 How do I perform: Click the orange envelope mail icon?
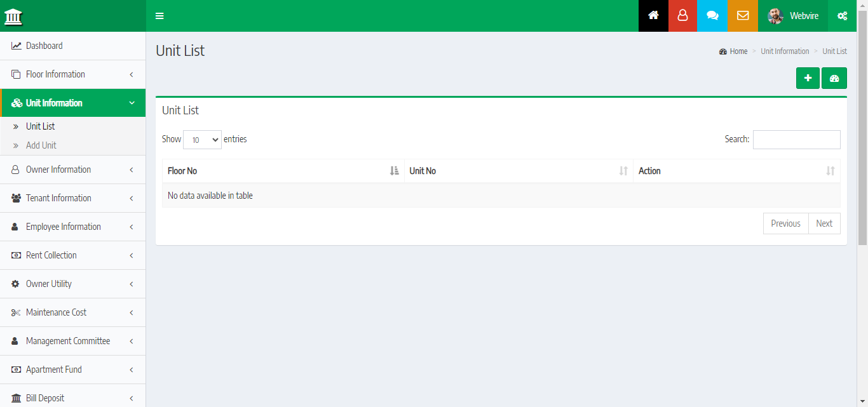pyautogui.click(x=743, y=16)
